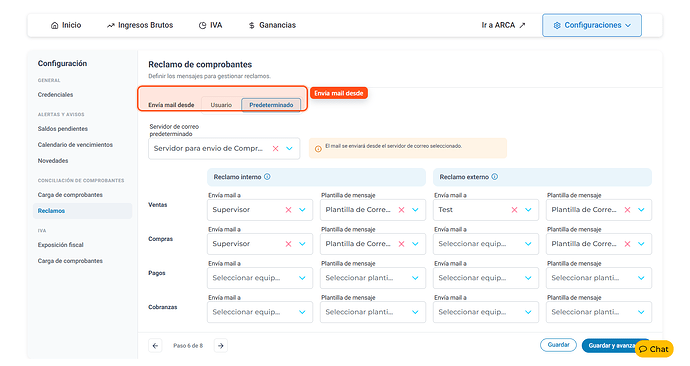Open Novedades in sidebar
Viewport: 690px width, 366px height.
click(x=53, y=161)
